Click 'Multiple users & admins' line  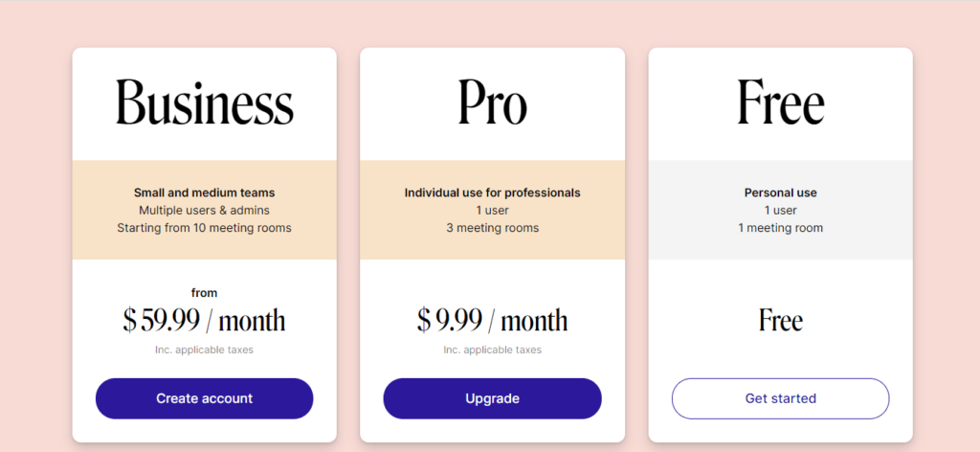[x=204, y=210]
